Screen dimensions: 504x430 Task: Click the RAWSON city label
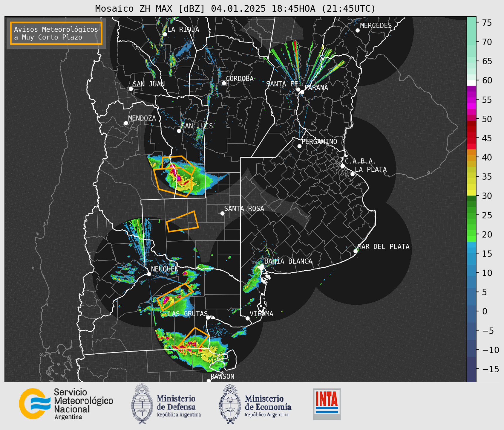(x=222, y=376)
